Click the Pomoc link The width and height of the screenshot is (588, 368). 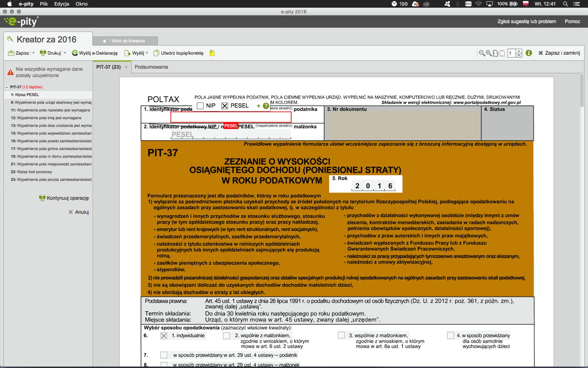pyautogui.click(x=572, y=21)
